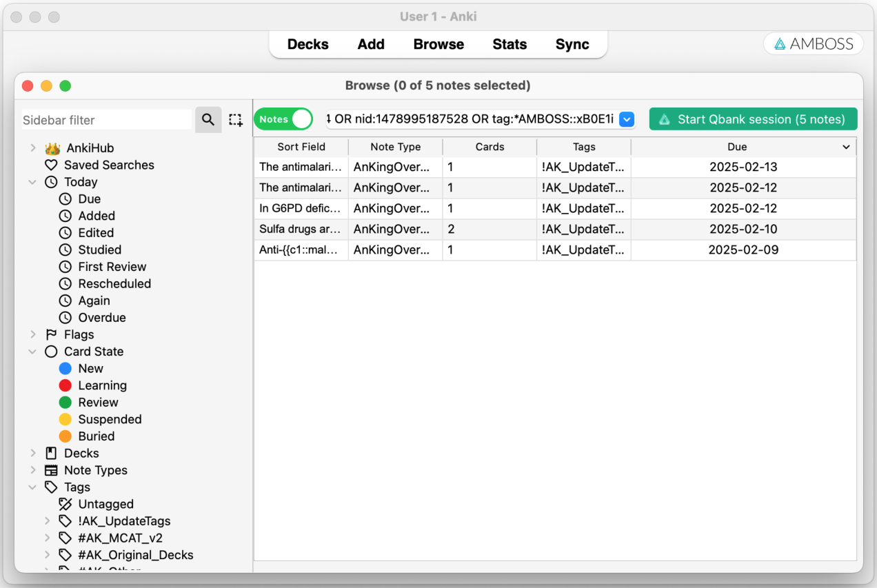
Task: Click the AMBOSS logo button
Action: pyautogui.click(x=814, y=44)
